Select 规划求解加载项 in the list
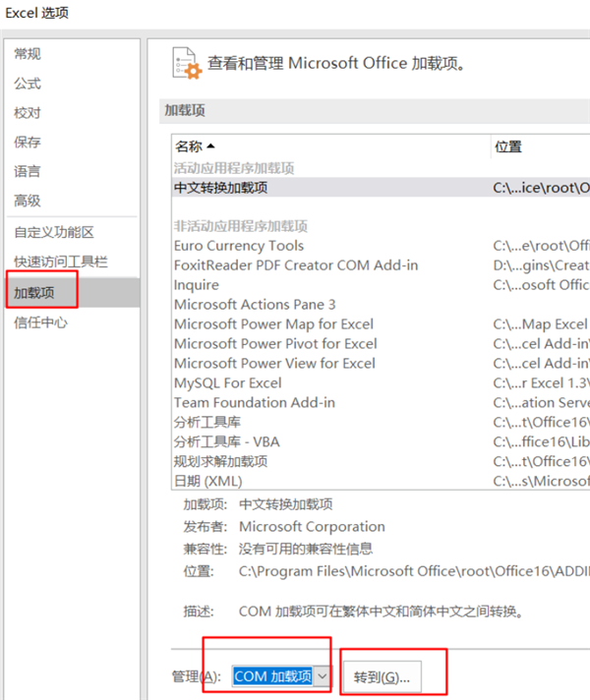The height and width of the screenshot is (700, 590). [x=221, y=461]
